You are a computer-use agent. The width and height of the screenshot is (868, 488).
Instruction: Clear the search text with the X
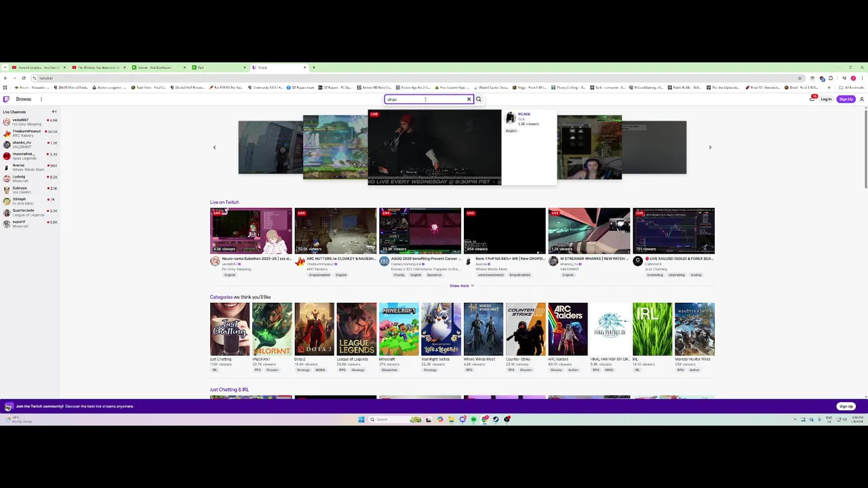tap(469, 99)
